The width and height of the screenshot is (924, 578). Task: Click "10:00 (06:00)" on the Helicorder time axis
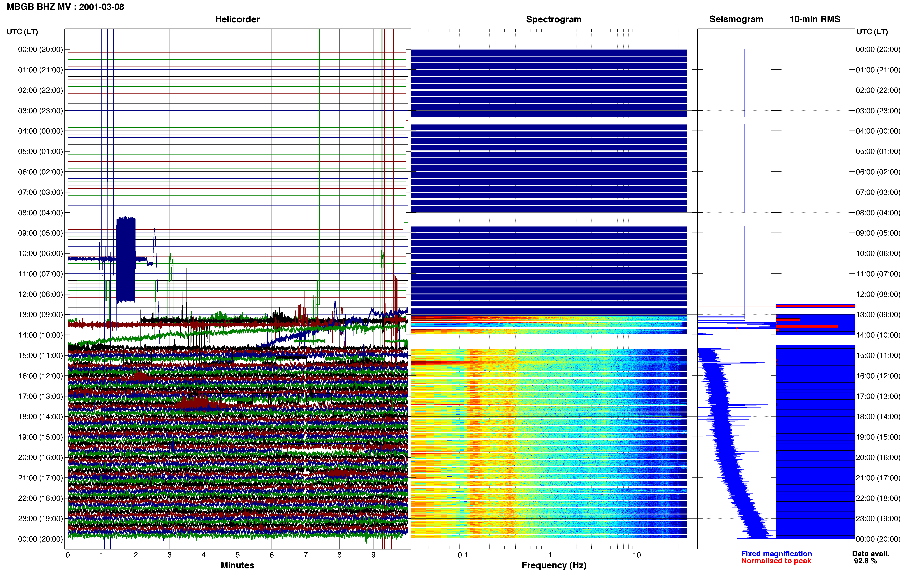coord(40,253)
